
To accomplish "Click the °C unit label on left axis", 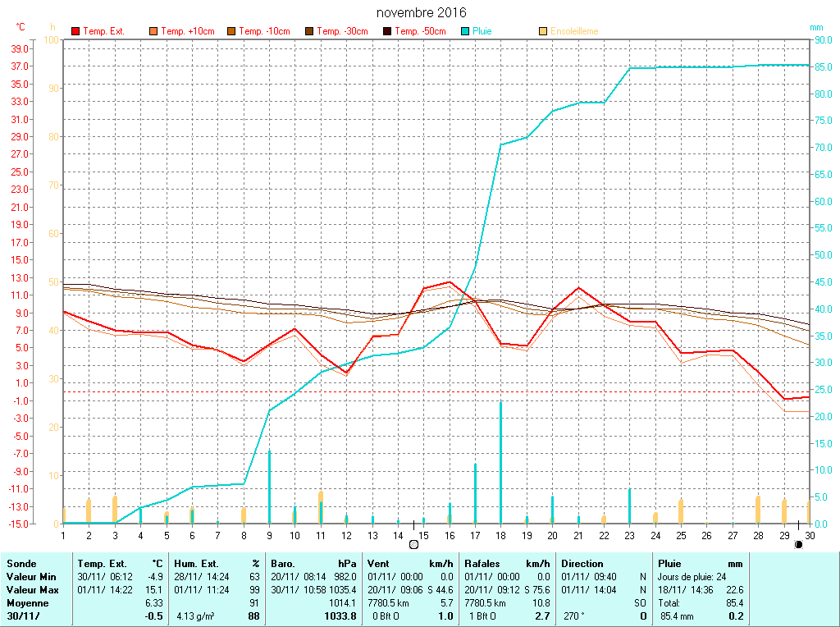I will point(21,27).
